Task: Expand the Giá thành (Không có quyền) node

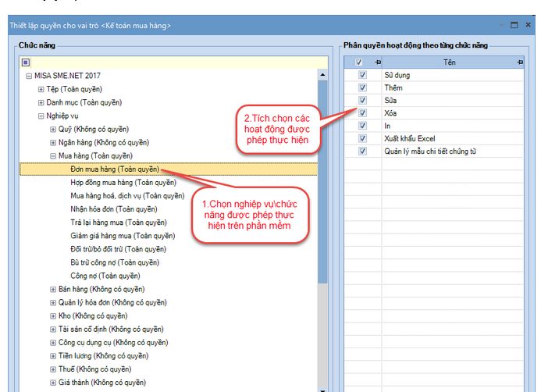Action: [53, 383]
